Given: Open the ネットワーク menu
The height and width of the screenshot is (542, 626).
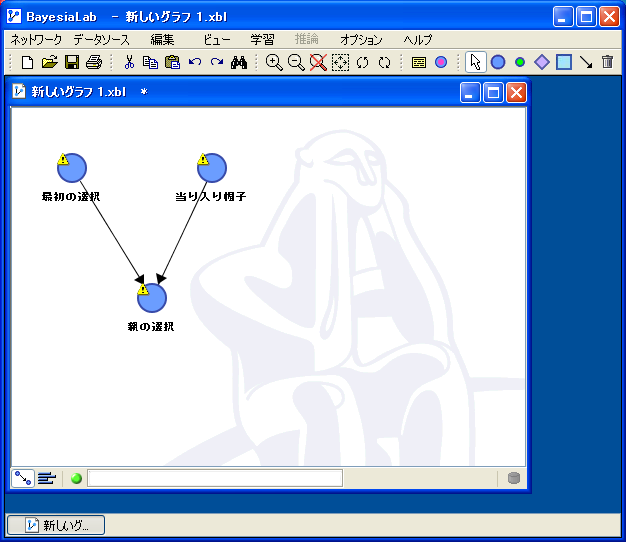Looking at the screenshot, I should coord(36,40).
